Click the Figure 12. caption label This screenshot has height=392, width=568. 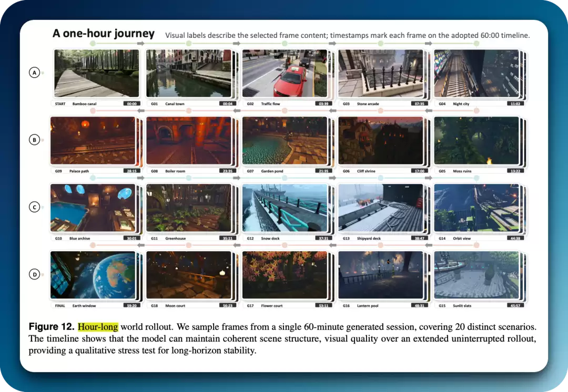point(52,326)
